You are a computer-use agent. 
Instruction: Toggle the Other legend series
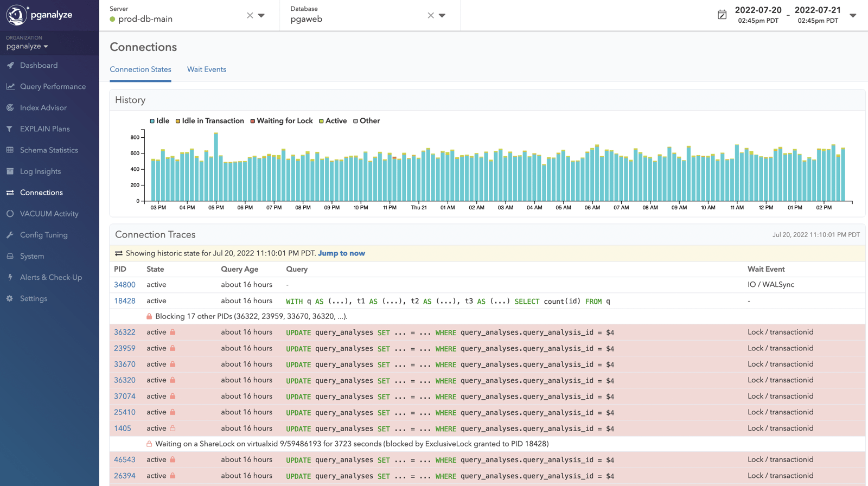[367, 121]
